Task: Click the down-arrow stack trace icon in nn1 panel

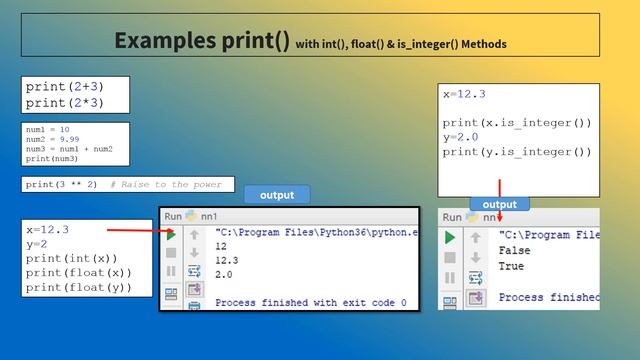Action: [194, 253]
